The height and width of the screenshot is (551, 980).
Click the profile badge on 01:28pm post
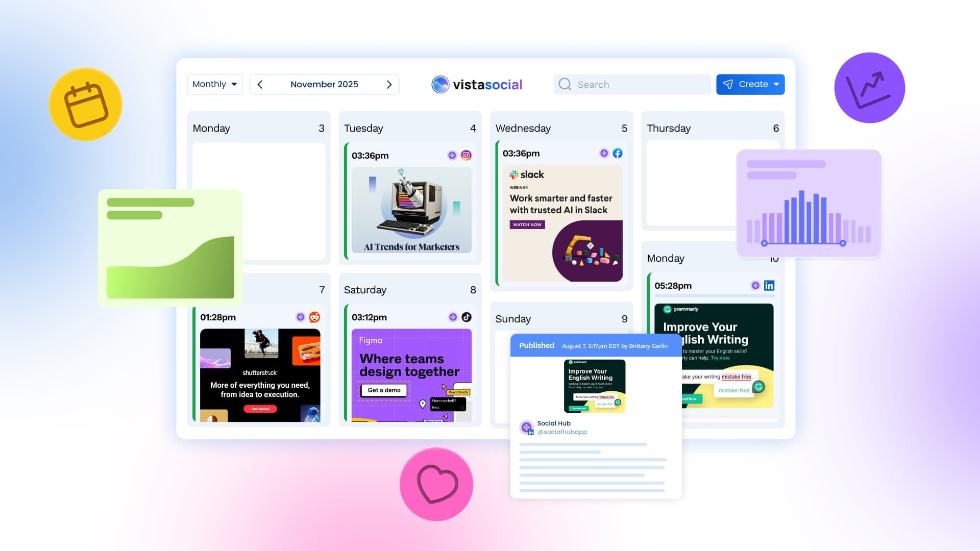301,317
